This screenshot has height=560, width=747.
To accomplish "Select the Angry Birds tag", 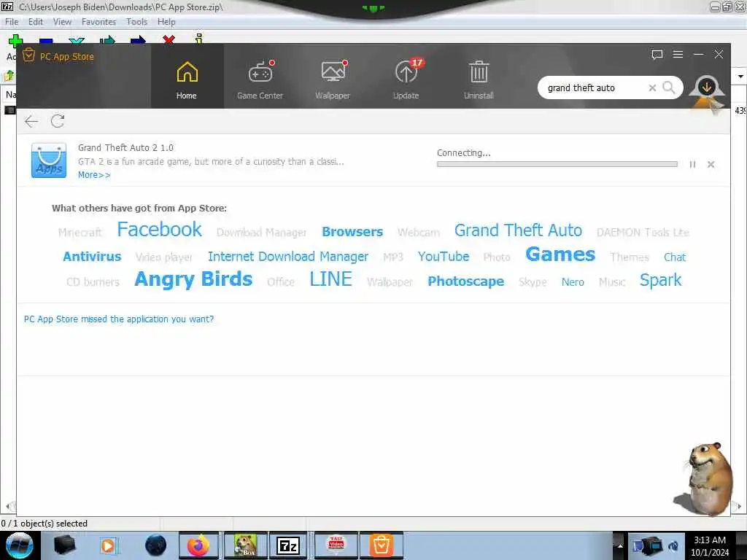I will pos(193,279).
